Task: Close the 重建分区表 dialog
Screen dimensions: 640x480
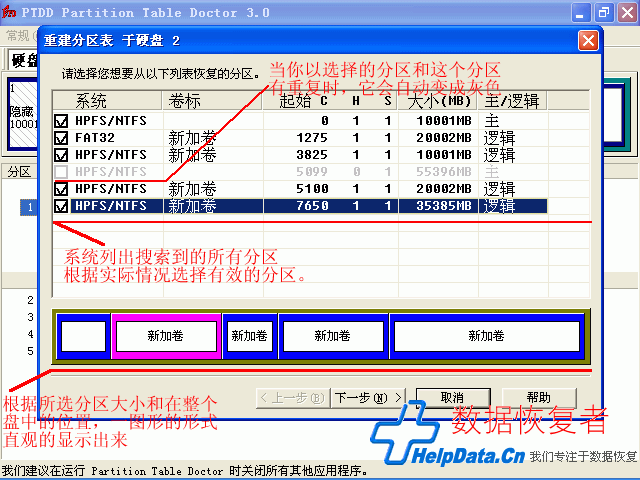Action: 588,40
